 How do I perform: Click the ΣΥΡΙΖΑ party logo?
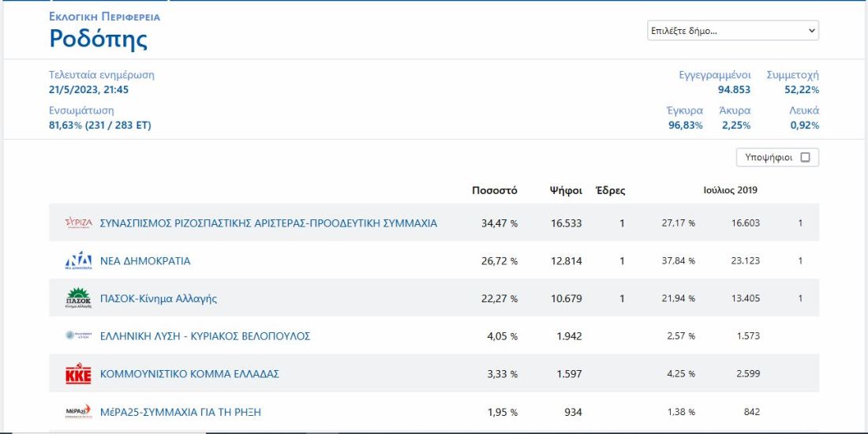point(79,223)
